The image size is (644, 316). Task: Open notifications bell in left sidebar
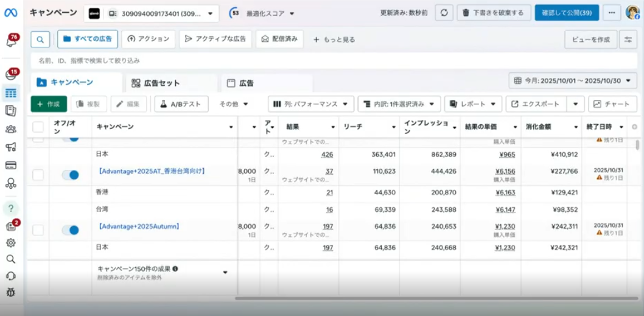pyautogui.click(x=10, y=41)
